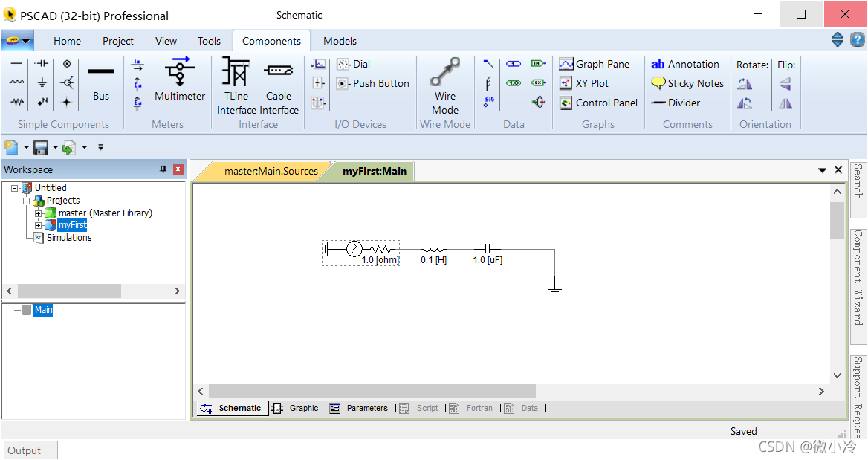The image size is (868, 460).
Task: Close the Workspace panel
Action: (178, 169)
